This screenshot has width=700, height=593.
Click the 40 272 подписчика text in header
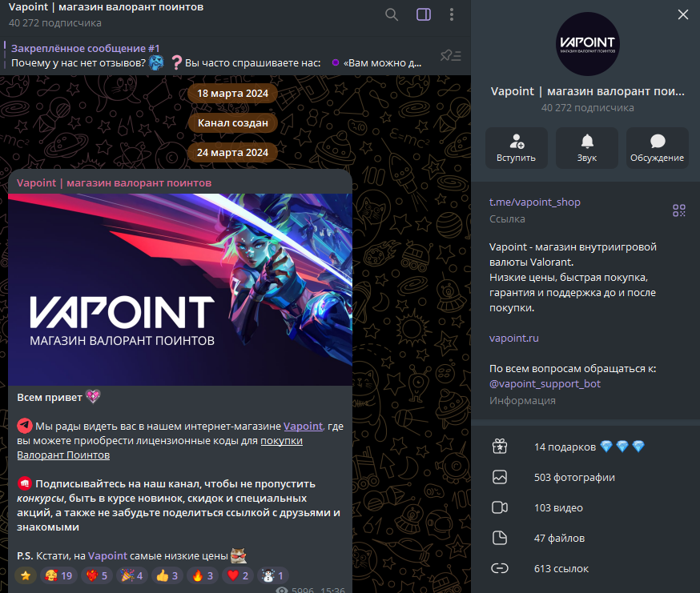(55, 22)
